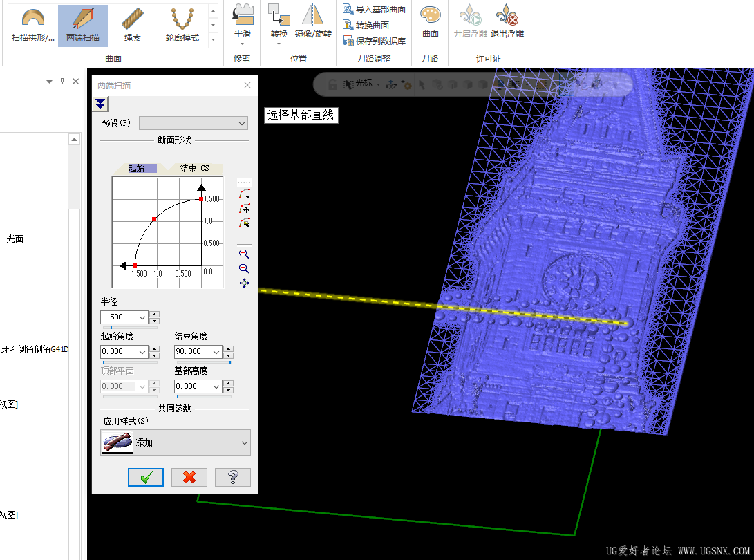This screenshot has height=560, width=754.
Task: Click XYZ coordinate icon in floating toolbar
Action: click(x=391, y=84)
